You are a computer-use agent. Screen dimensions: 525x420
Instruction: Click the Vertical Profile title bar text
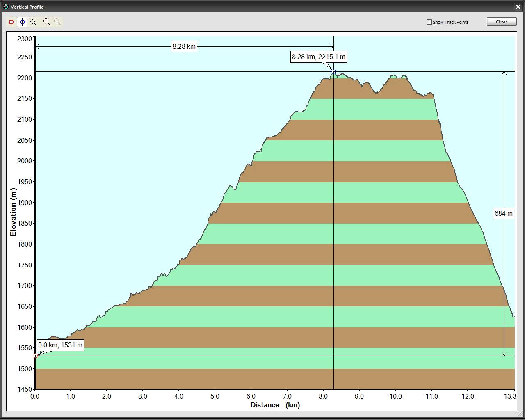[27, 7]
